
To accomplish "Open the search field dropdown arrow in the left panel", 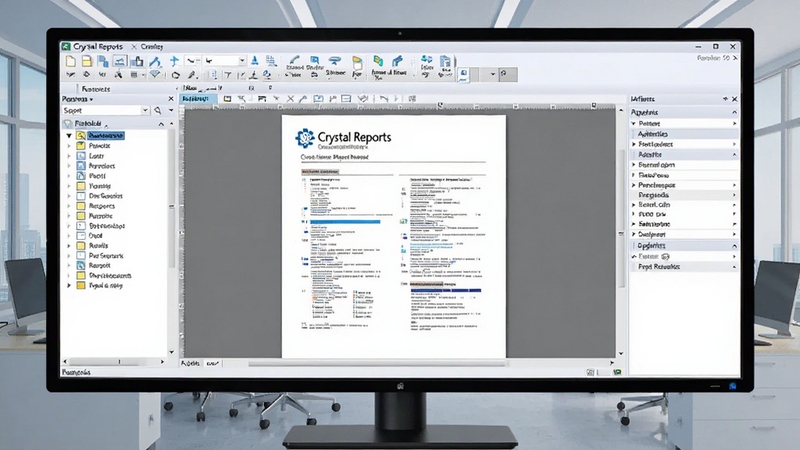I will 145,110.
